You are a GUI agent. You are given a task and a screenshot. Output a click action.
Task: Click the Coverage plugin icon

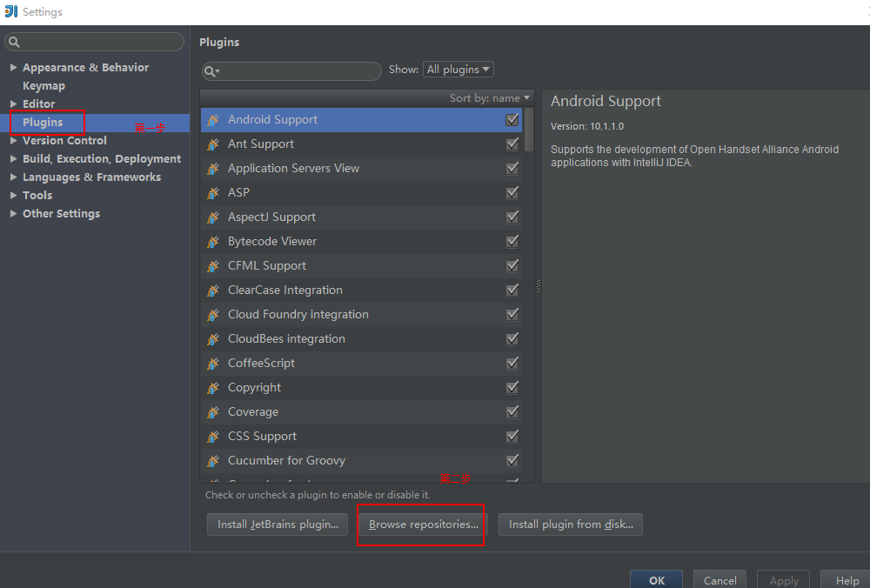click(x=213, y=412)
